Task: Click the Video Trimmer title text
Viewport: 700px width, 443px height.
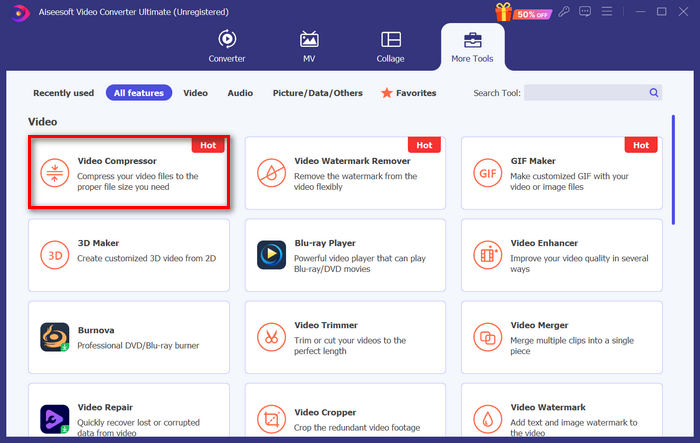Action: pos(326,325)
